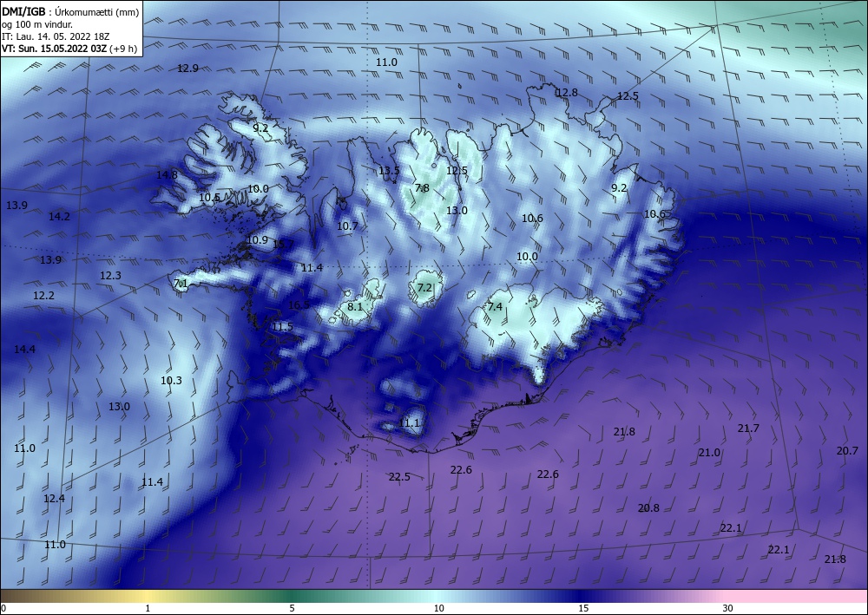Click the 12.4 value label
This screenshot has height=615, width=868.
(54, 498)
